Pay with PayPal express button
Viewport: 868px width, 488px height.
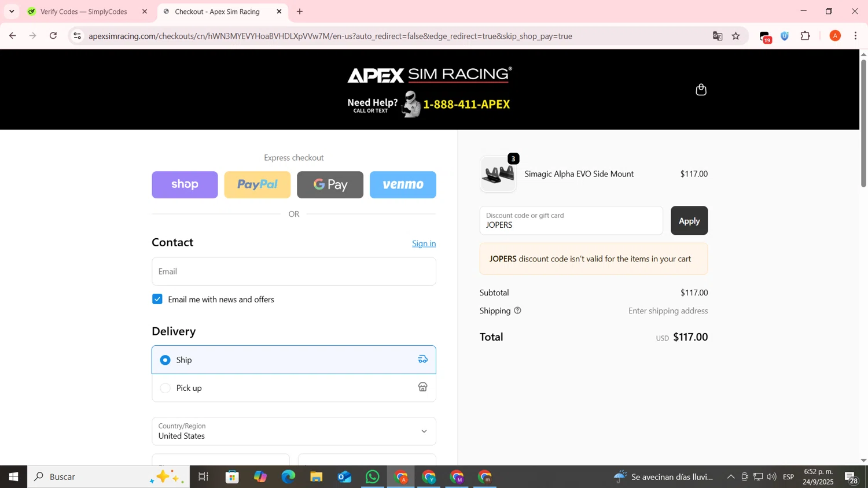pyautogui.click(x=258, y=184)
